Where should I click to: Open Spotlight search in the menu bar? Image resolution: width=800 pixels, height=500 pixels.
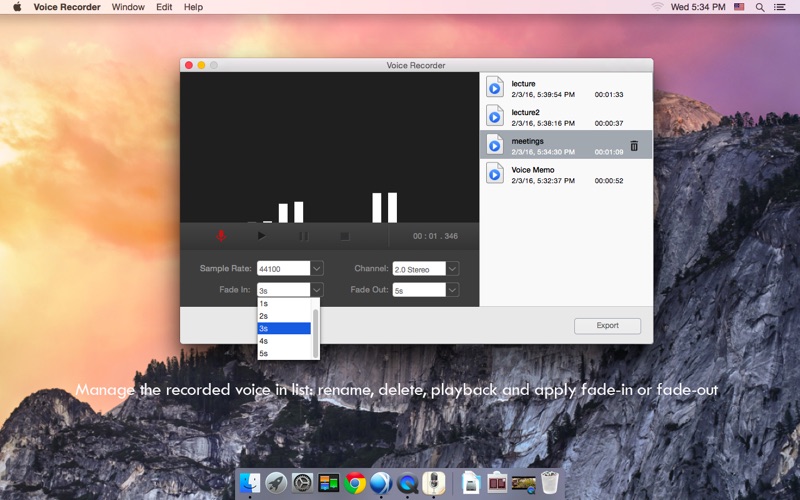(760, 7)
